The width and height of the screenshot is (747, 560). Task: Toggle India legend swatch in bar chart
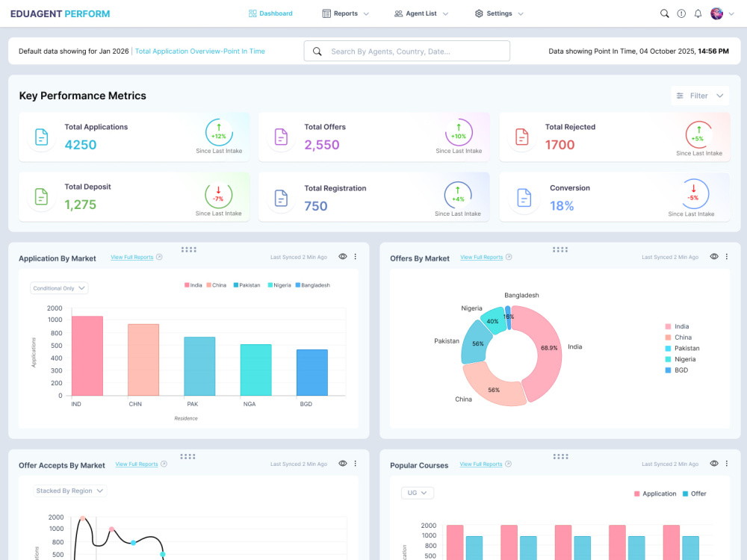pyautogui.click(x=187, y=285)
